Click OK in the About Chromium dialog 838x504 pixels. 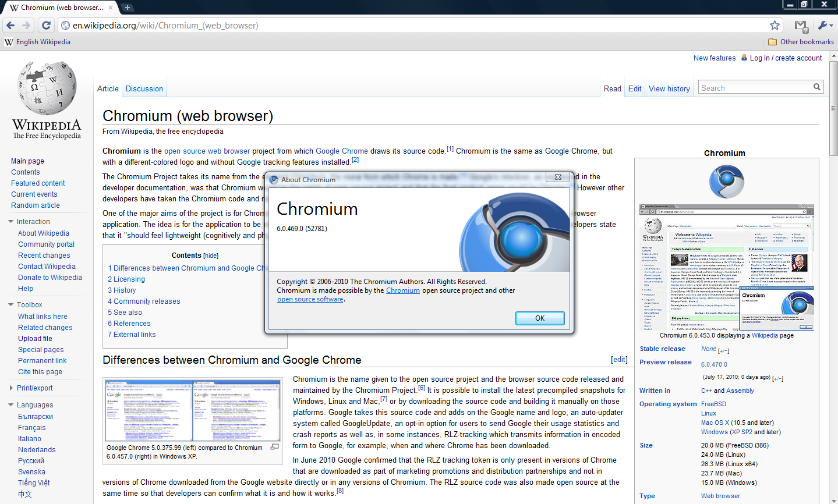(540, 318)
